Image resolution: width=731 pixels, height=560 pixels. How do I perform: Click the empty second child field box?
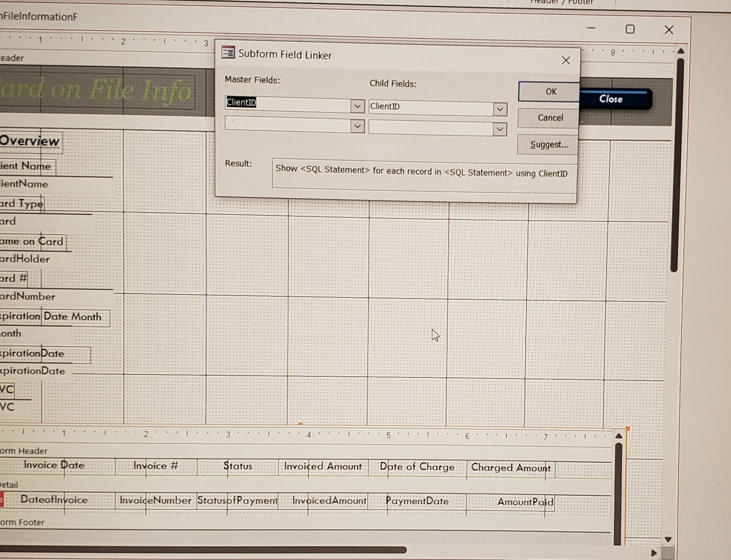431,128
